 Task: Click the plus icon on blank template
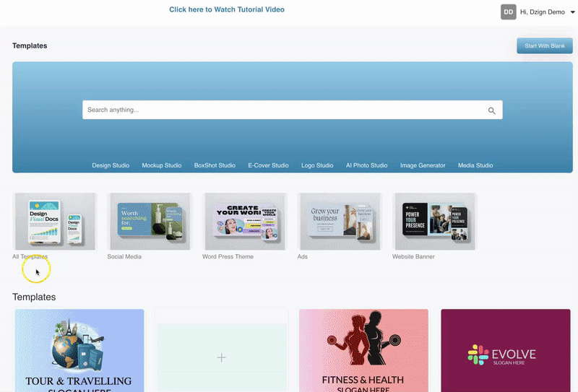pos(222,357)
